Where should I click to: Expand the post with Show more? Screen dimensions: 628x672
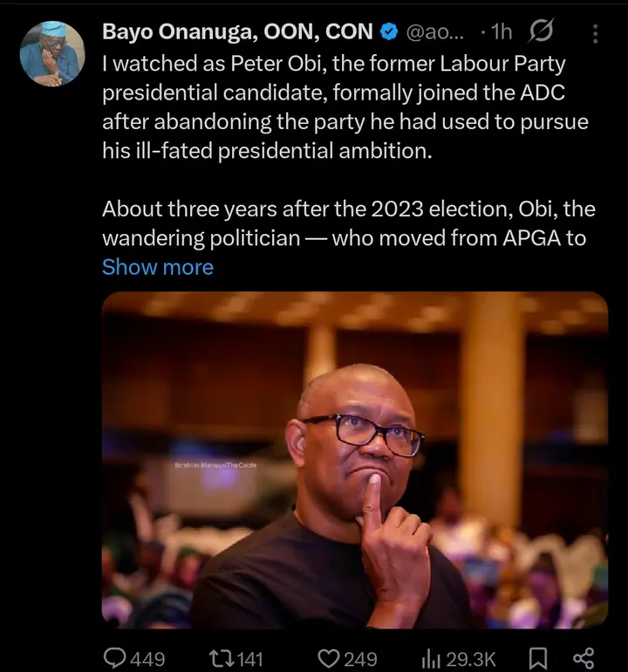[157, 267]
